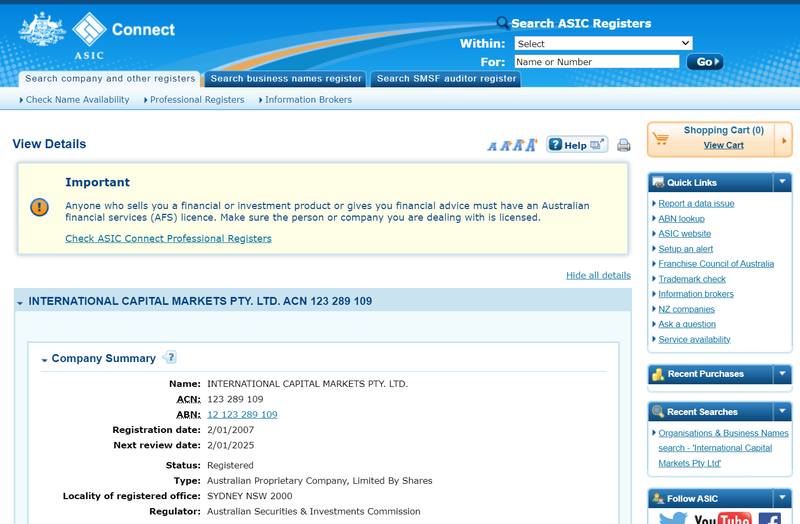Expand the Recent Purchases panel arrow
800x524 pixels.
(782, 374)
